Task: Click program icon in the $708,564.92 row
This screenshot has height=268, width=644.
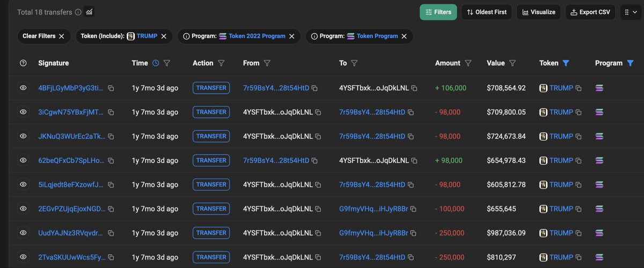Action: 599,88
